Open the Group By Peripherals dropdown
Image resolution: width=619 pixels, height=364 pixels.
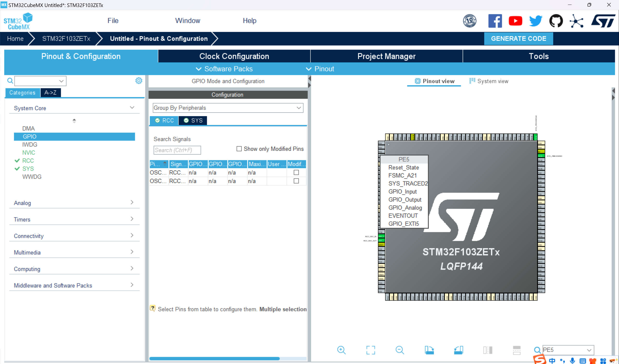click(228, 108)
